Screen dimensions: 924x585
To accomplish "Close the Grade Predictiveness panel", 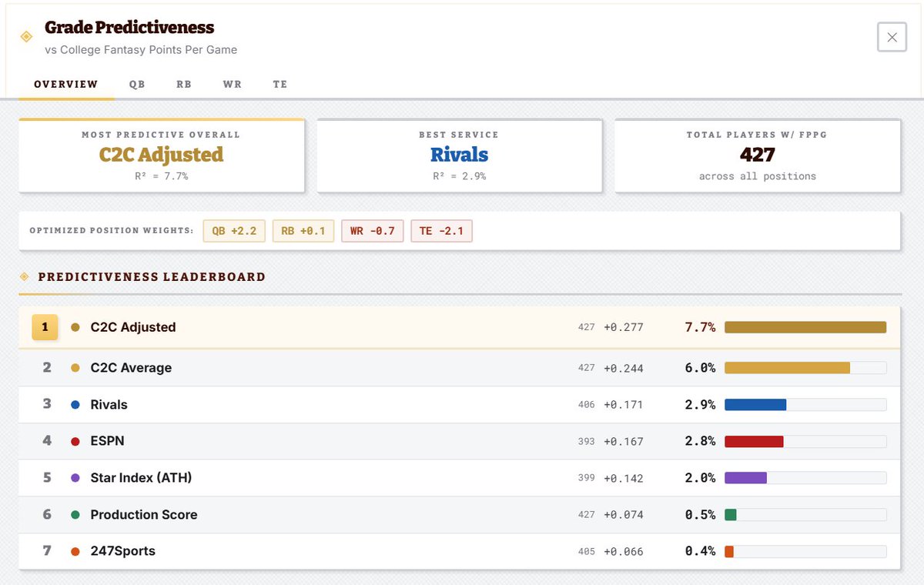I will click(892, 37).
